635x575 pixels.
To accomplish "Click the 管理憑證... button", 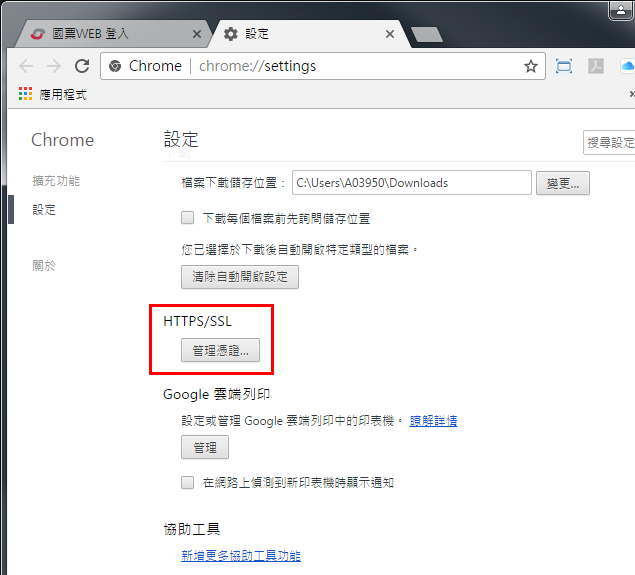I will [220, 350].
